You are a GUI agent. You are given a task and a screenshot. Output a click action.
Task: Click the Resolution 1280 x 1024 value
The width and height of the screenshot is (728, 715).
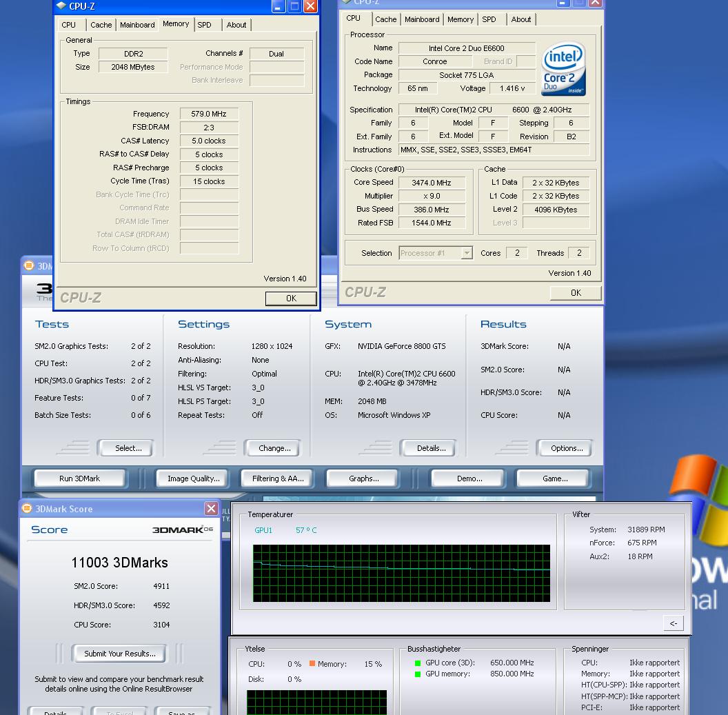[x=272, y=346]
